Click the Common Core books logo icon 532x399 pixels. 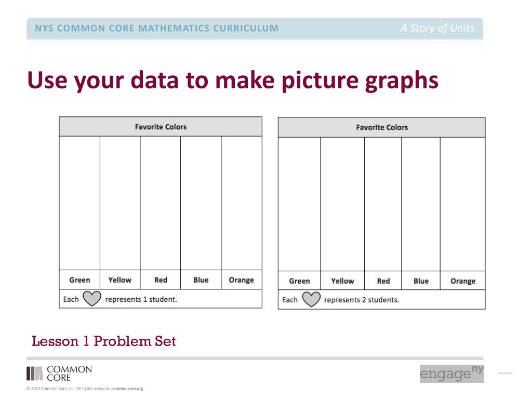pyautogui.click(x=35, y=374)
